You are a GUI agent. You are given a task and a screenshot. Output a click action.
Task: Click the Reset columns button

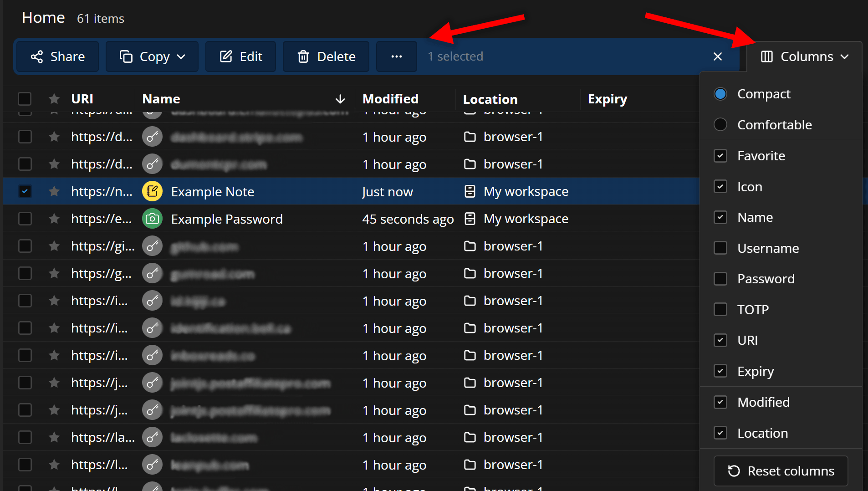781,471
